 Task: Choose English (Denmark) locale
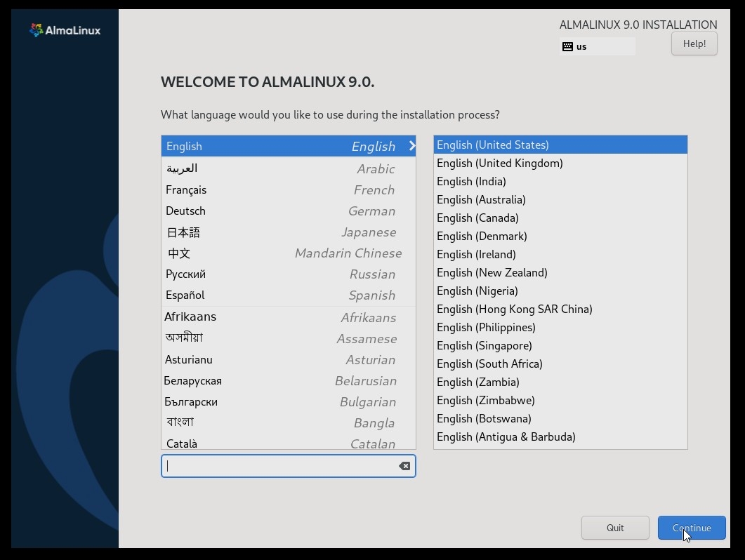[x=560, y=236]
